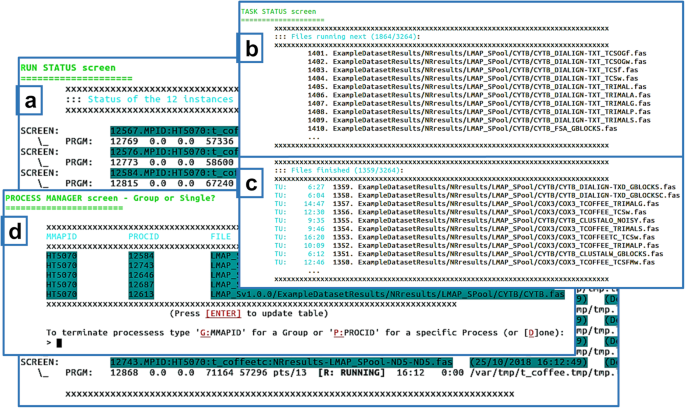Select row 1403 CYTB_DIALIGN-TXT_TCSf.fas
Viewport: 685px width, 408px height.
click(473, 70)
